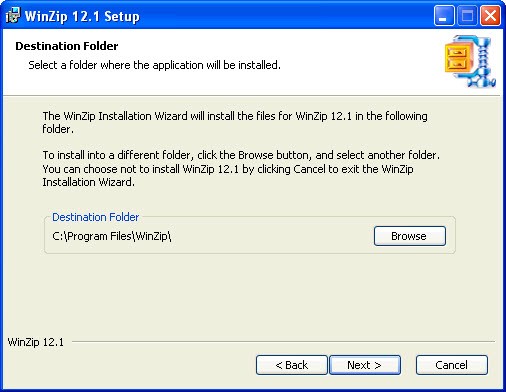The width and height of the screenshot is (506, 392).
Task: Click the 'Select a folder where' subtitle
Action: [154, 65]
